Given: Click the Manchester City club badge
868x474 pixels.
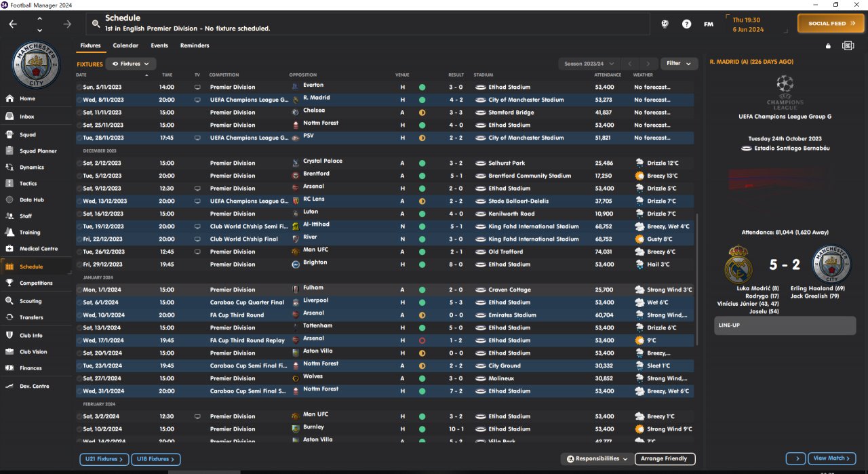Looking at the screenshot, I should [36, 65].
